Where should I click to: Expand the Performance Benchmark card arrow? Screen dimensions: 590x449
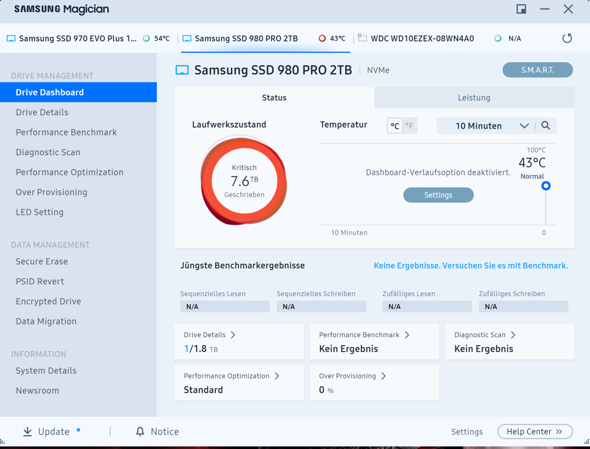407,335
